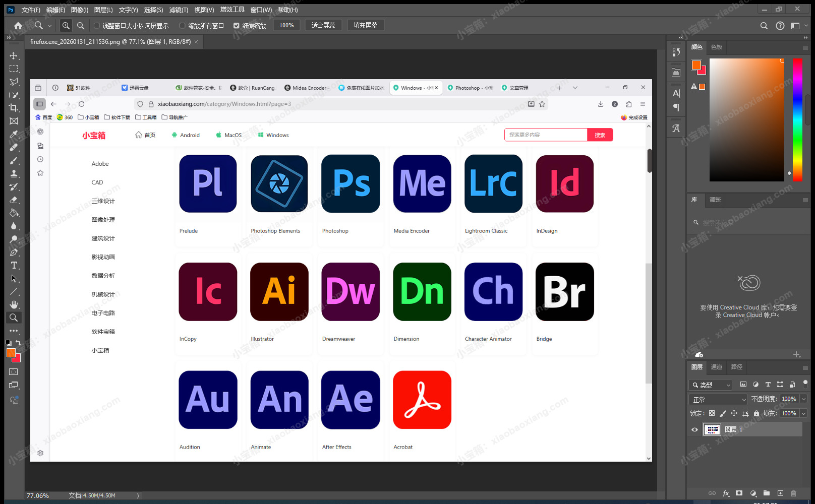
Task: Click the foreground color swatch in toolbar
Action: point(10,352)
